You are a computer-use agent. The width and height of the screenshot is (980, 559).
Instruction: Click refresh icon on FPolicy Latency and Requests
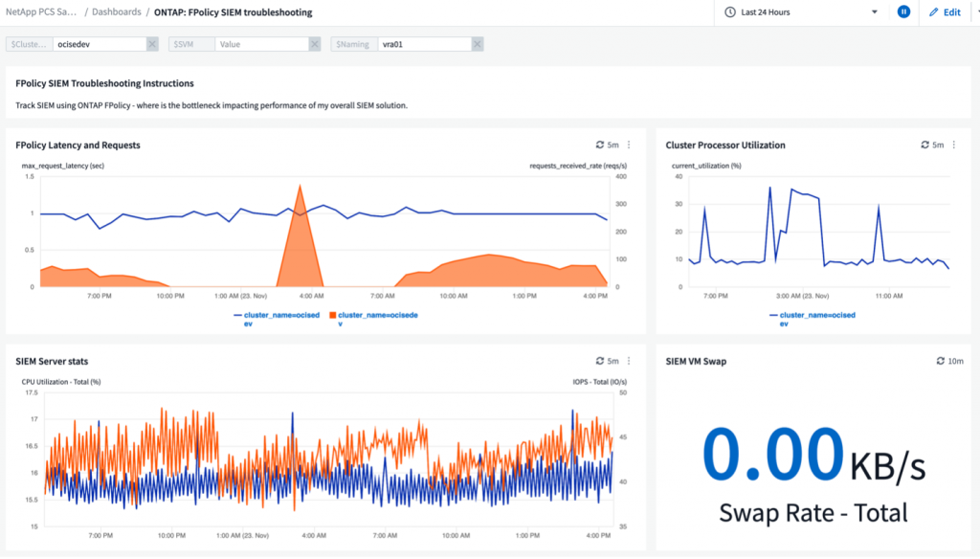600,145
